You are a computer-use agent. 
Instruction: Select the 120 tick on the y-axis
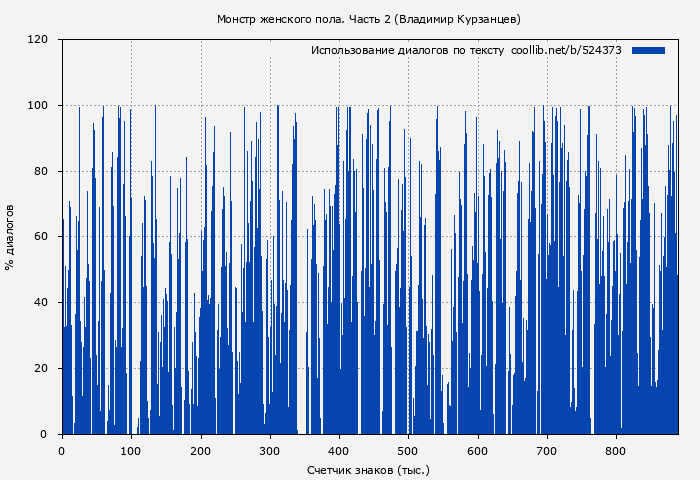[38, 40]
